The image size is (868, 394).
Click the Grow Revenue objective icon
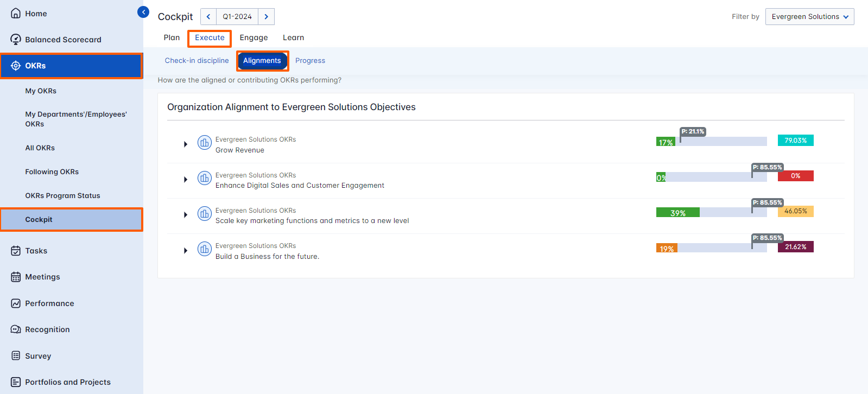[x=204, y=143]
